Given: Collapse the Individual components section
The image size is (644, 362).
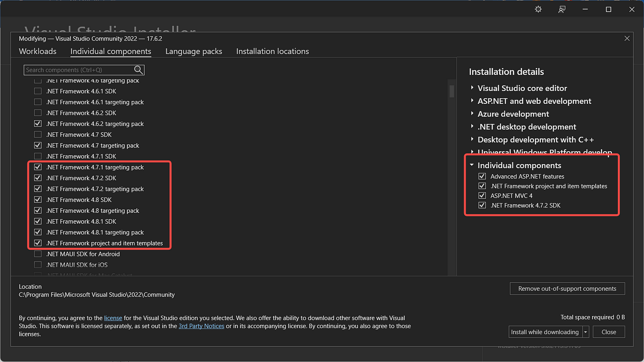Looking at the screenshot, I should pyautogui.click(x=472, y=165).
